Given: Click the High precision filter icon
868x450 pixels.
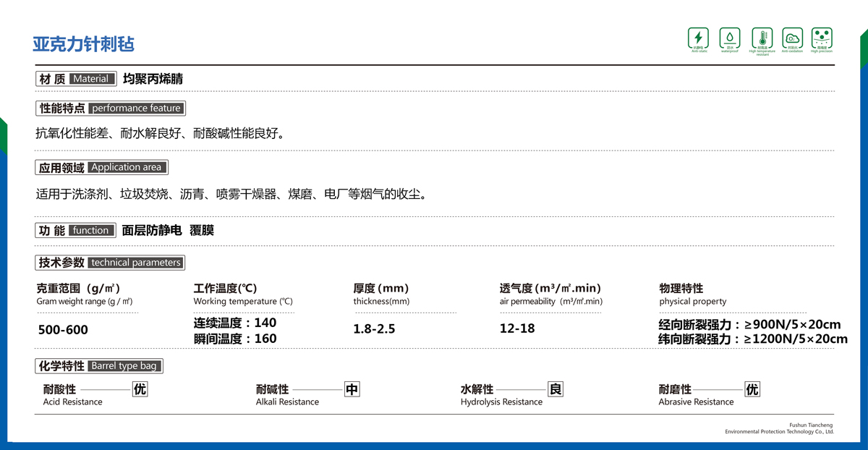Looking at the screenshot, I should tap(822, 38).
